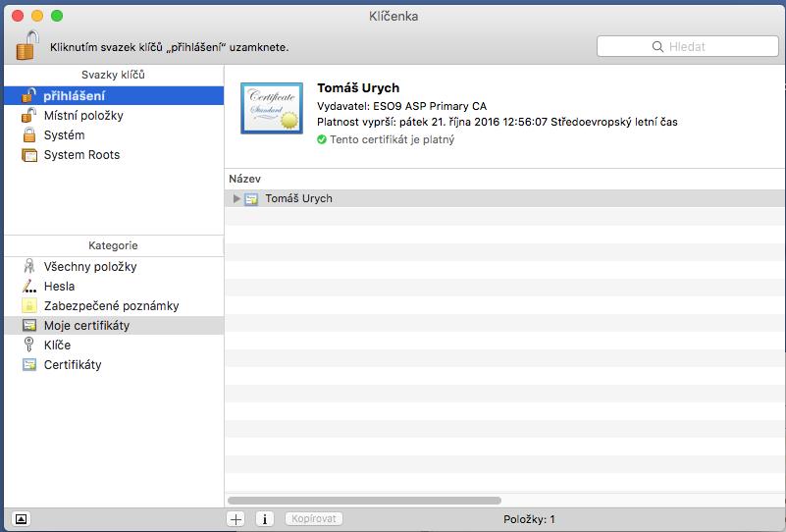Select the Tomáš Urych row name

click(x=298, y=198)
